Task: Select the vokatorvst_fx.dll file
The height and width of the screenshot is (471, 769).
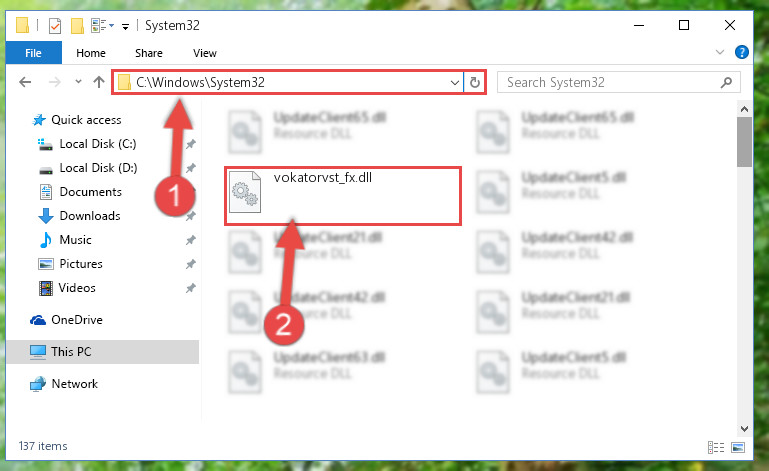Action: (343, 196)
